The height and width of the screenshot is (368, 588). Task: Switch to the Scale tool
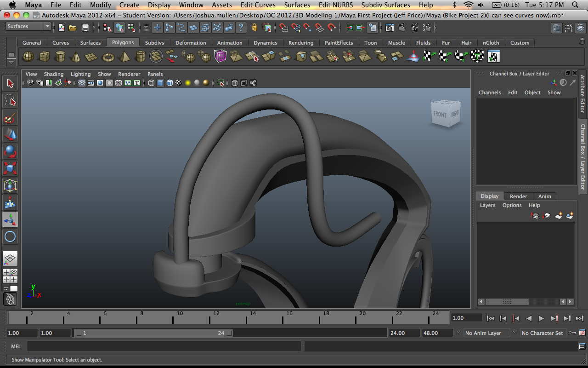click(10, 168)
